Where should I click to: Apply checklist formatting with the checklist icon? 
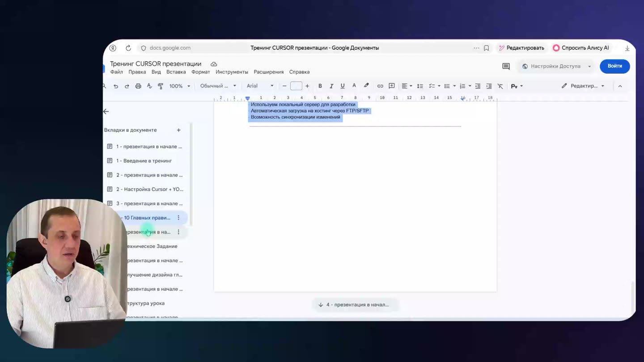[432, 86]
